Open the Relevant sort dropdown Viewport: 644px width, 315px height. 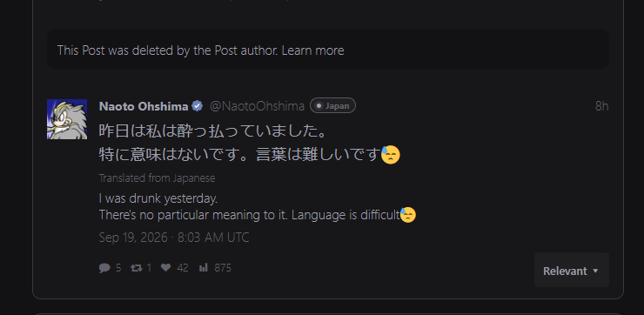pyautogui.click(x=571, y=271)
